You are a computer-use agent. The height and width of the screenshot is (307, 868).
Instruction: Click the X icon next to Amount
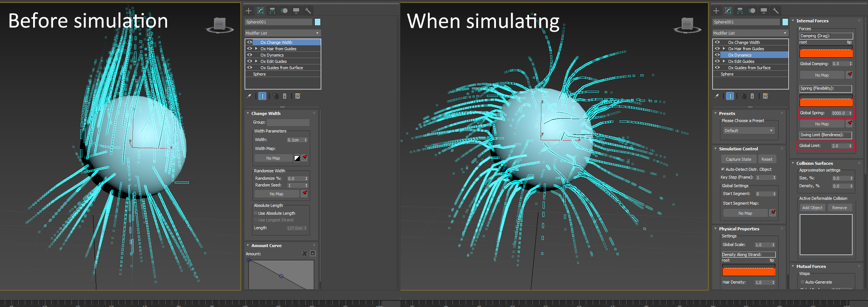(x=305, y=253)
